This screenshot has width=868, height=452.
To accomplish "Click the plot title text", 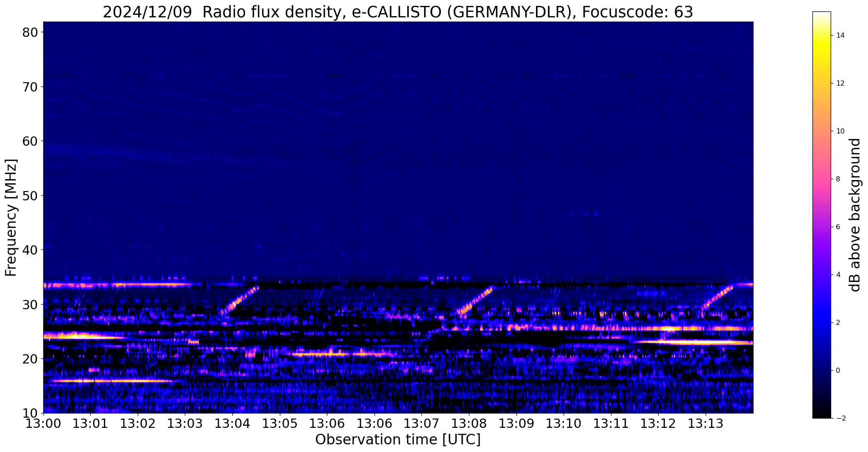I will click(x=398, y=12).
